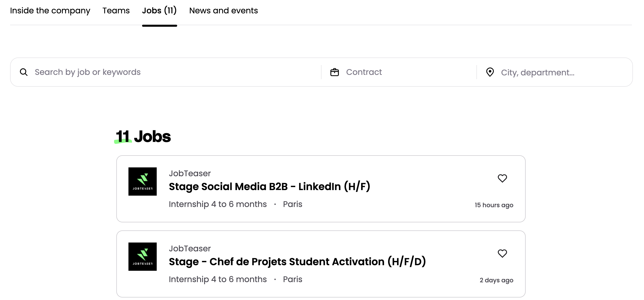Click the 15 hours ago timestamp

[x=494, y=205]
